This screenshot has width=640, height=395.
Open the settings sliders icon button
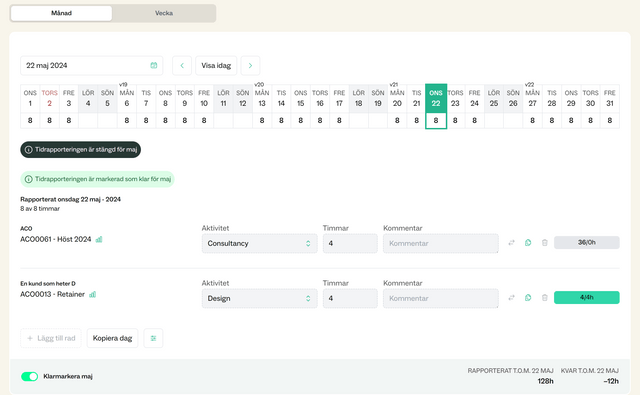click(153, 338)
